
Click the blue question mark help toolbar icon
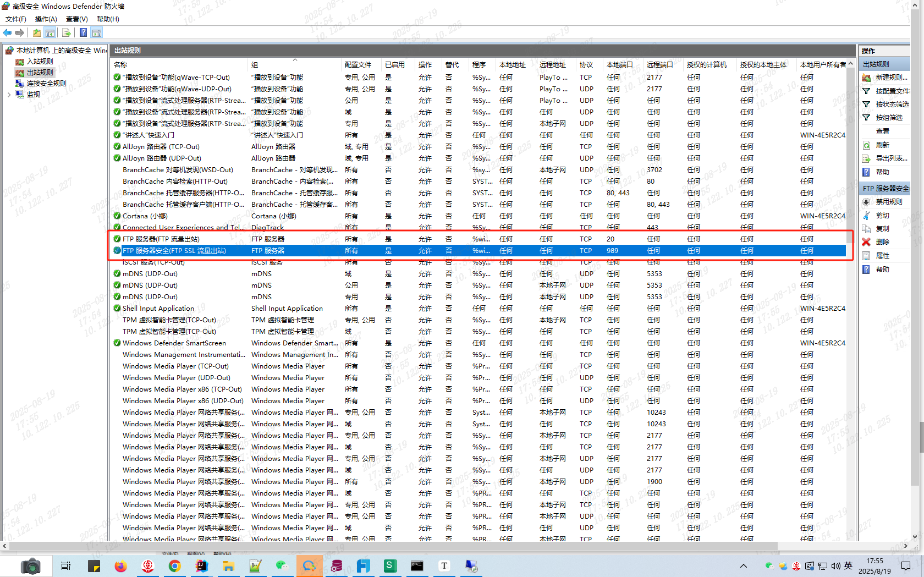pos(83,33)
